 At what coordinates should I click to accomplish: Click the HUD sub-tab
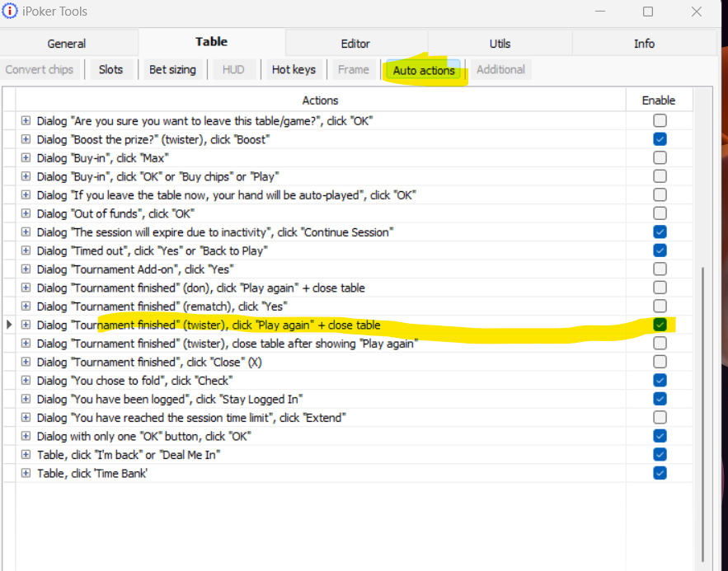tap(233, 69)
